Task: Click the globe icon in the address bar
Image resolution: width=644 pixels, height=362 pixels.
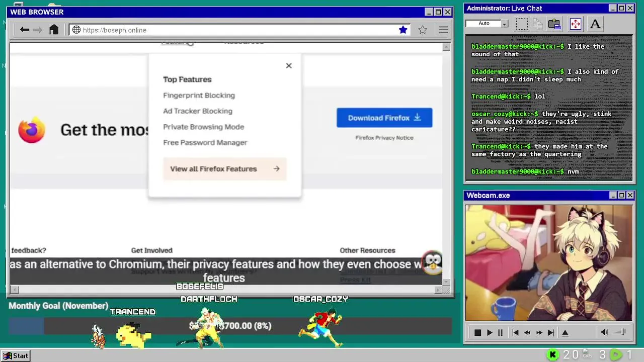Action: (76, 30)
